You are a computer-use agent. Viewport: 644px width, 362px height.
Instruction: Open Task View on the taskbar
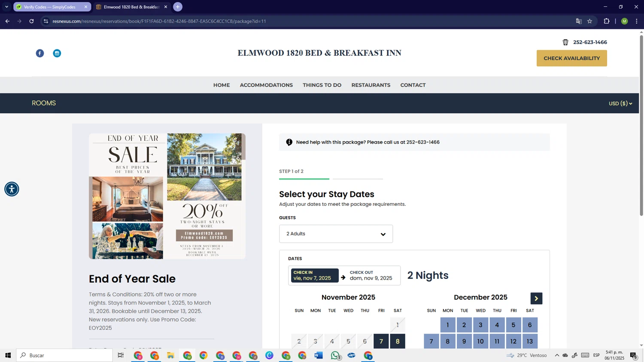[121, 355]
